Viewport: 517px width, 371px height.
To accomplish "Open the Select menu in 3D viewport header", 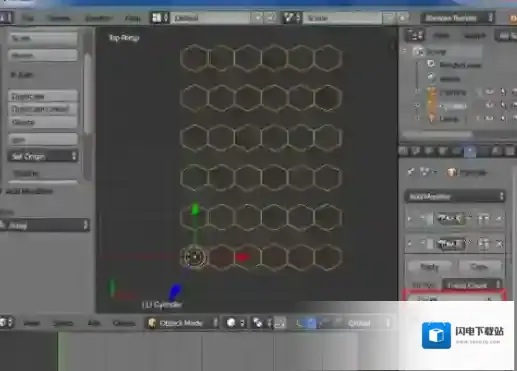I will (x=62, y=323).
